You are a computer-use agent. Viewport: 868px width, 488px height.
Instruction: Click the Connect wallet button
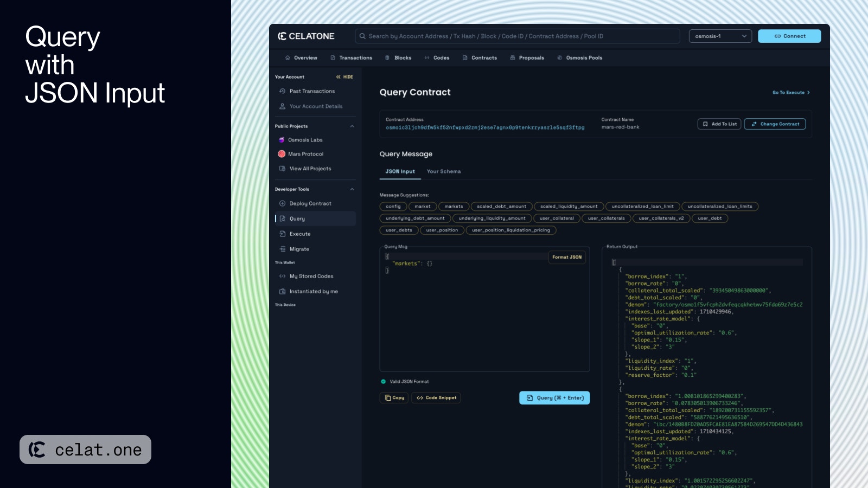click(789, 36)
